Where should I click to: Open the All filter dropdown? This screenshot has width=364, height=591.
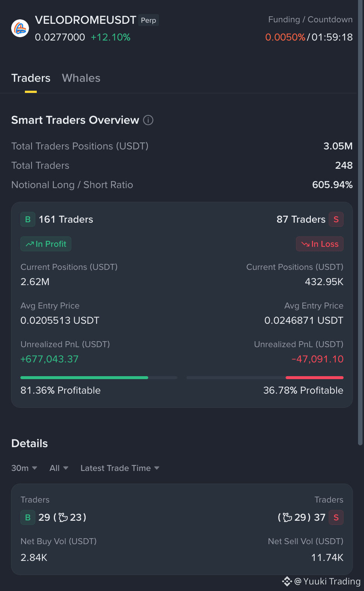coord(59,468)
